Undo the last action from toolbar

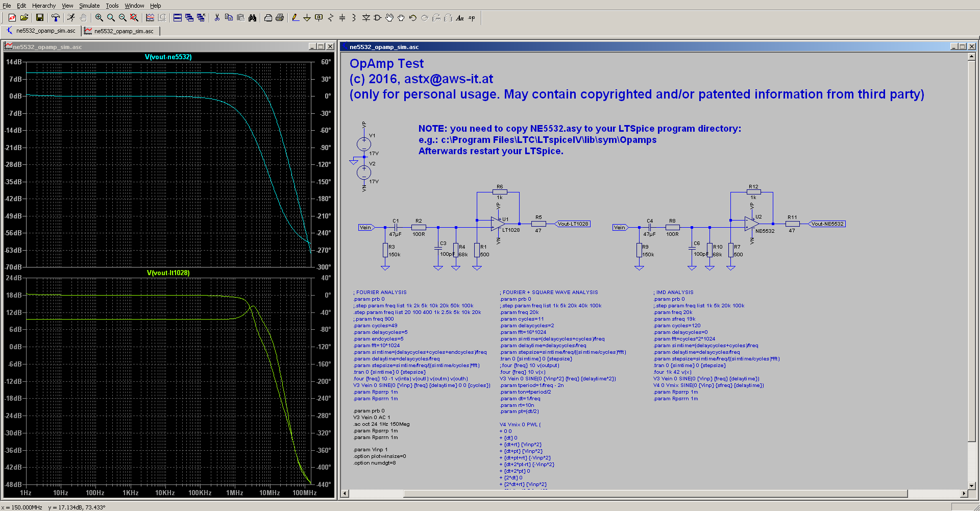[413, 18]
